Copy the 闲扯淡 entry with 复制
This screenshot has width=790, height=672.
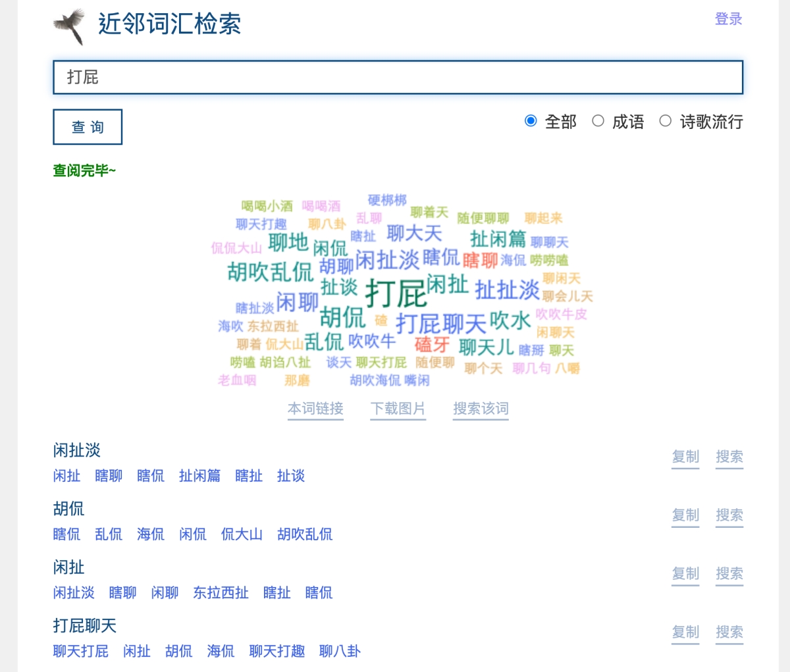point(685,457)
